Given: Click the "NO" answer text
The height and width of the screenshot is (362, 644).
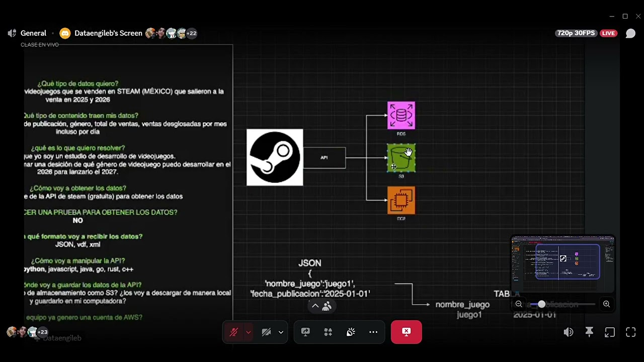Looking at the screenshot, I should 77,220.
